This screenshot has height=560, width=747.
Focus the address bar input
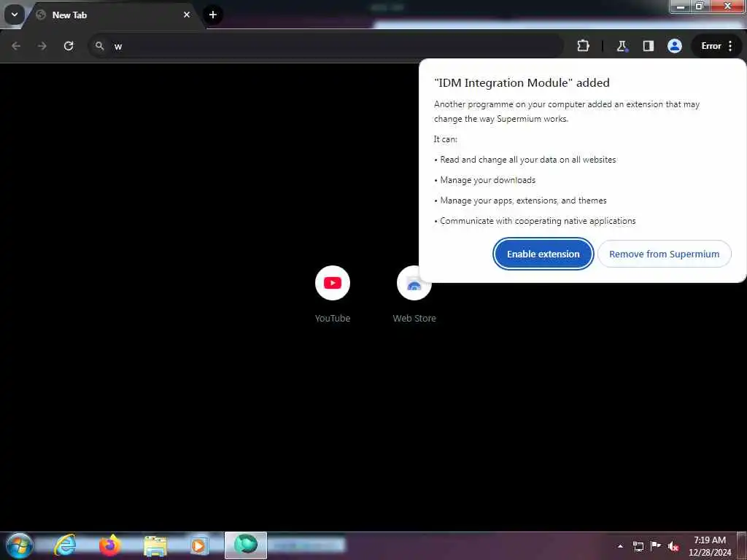click(326, 46)
